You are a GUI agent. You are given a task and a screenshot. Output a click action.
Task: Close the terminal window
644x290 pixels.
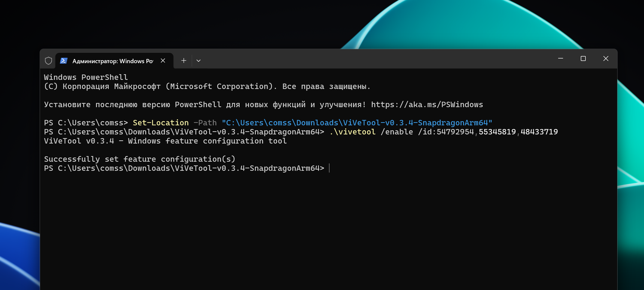tap(606, 59)
